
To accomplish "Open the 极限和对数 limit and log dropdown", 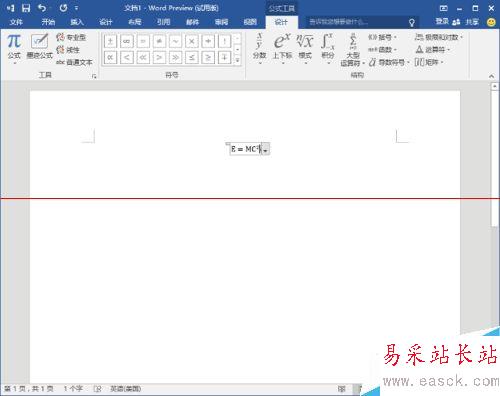I will coord(439,37).
